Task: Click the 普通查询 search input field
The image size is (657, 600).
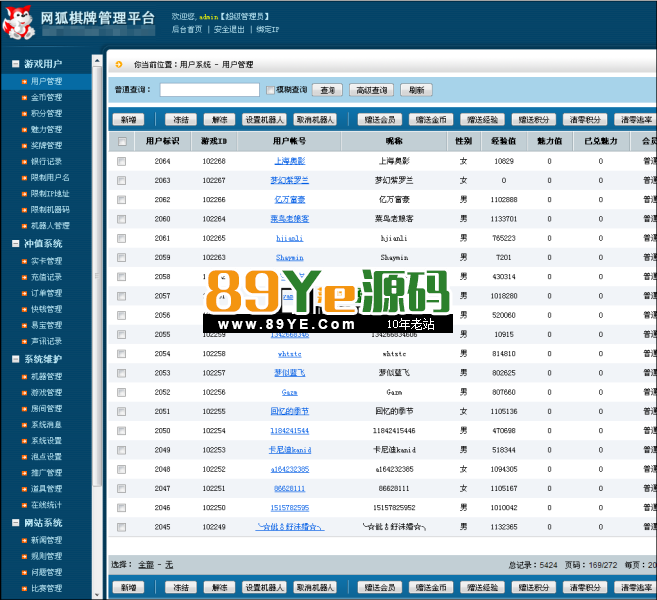Action: pyautogui.click(x=210, y=90)
